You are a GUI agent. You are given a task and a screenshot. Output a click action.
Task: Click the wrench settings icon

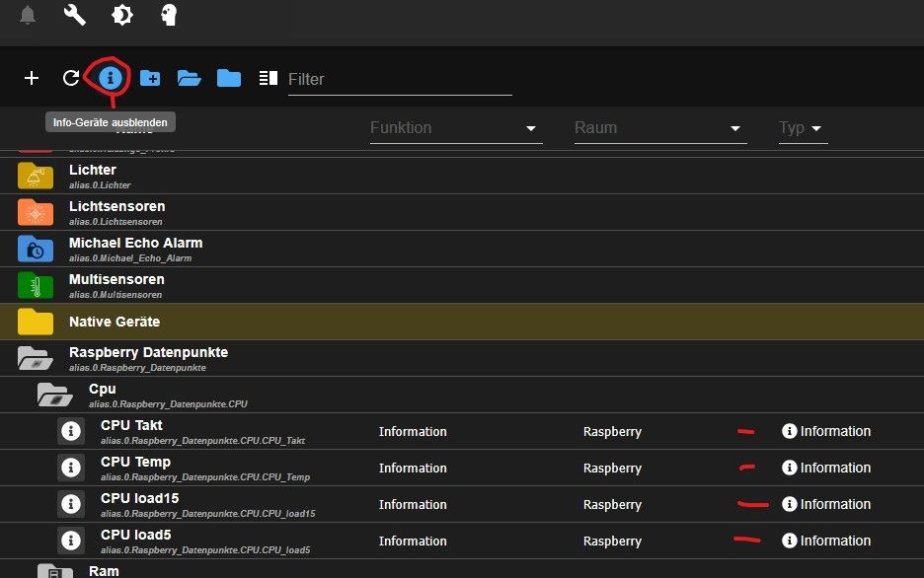point(75,15)
